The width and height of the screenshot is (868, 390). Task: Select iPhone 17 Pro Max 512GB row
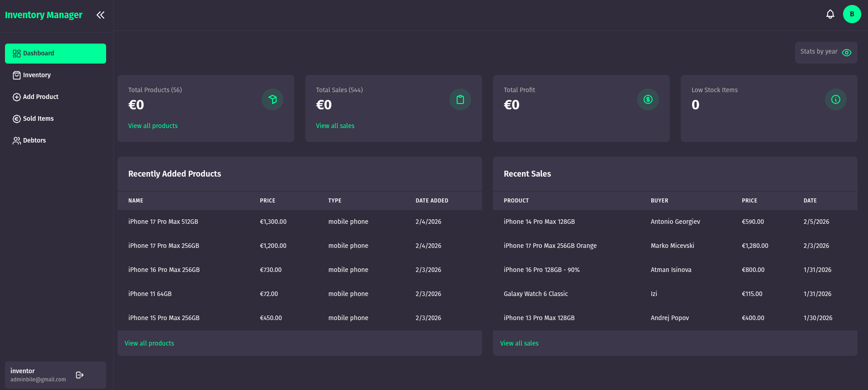pyautogui.click(x=163, y=222)
